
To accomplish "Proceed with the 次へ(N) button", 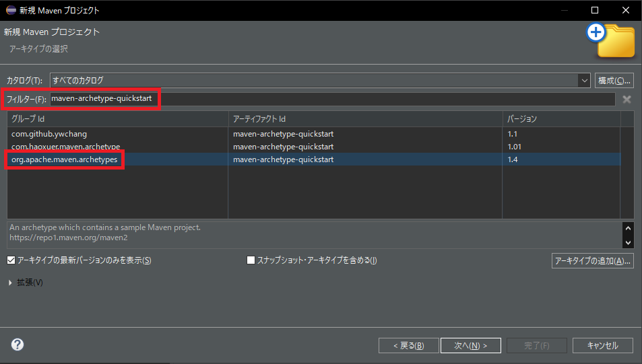I will click(x=471, y=346).
